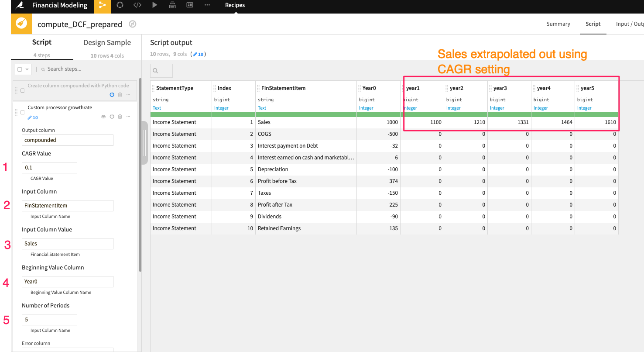
Task: Click the compass icon beside compute_DCF_prepared
Action: click(x=133, y=24)
